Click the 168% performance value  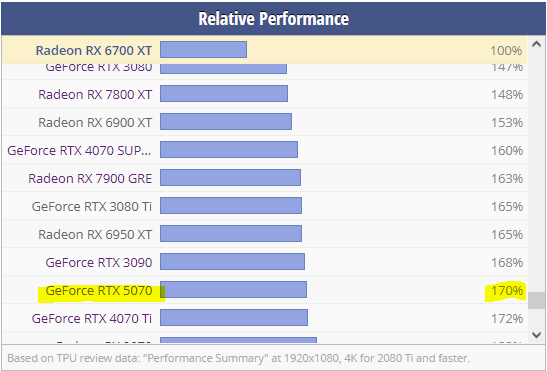tap(507, 262)
